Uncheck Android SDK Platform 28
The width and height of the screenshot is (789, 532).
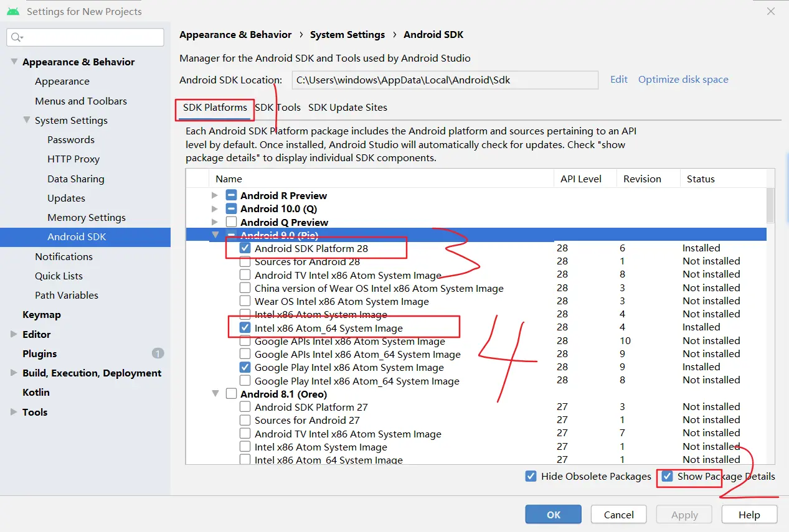tap(245, 248)
